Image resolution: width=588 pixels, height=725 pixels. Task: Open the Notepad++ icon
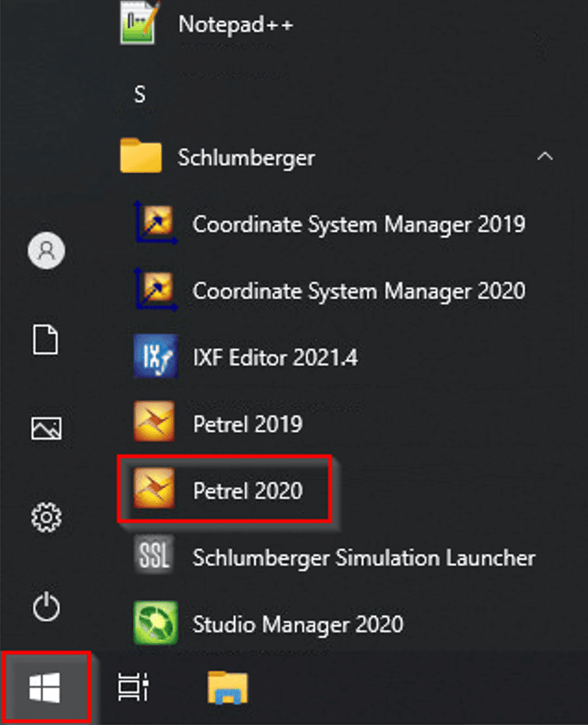point(141,24)
